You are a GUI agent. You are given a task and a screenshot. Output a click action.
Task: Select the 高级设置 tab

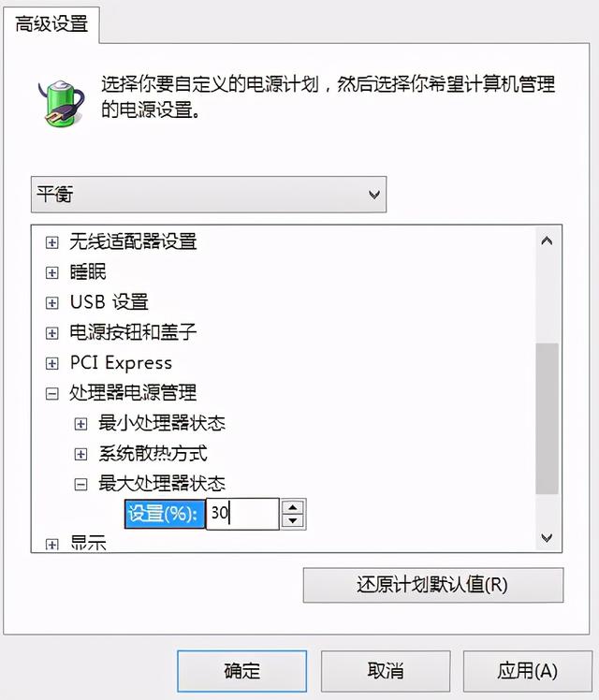tap(51, 24)
